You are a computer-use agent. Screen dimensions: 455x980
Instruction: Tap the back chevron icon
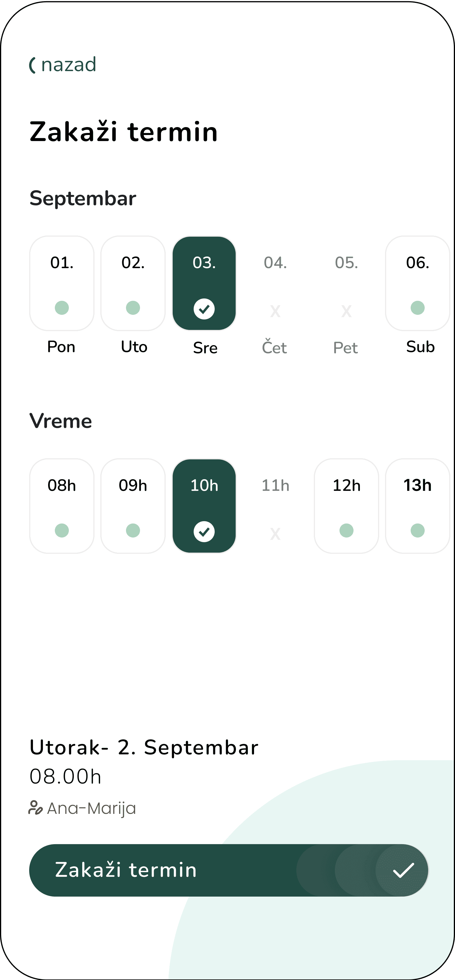pyautogui.click(x=33, y=65)
